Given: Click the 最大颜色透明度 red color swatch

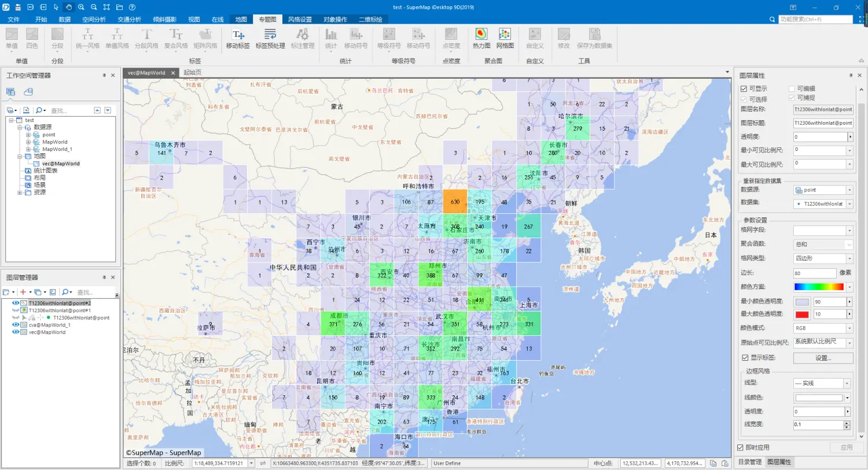Looking at the screenshot, I should click(802, 314).
